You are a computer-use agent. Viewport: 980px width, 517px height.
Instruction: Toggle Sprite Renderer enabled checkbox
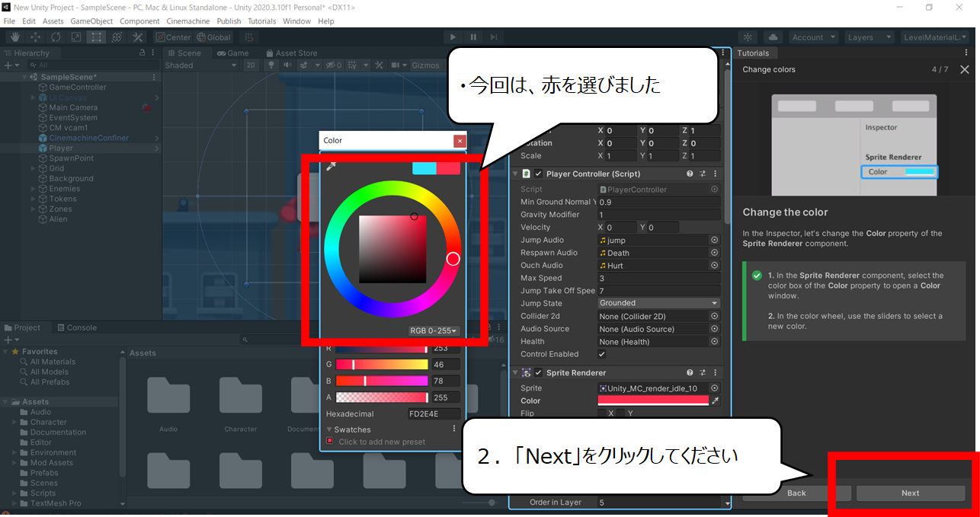click(x=539, y=373)
